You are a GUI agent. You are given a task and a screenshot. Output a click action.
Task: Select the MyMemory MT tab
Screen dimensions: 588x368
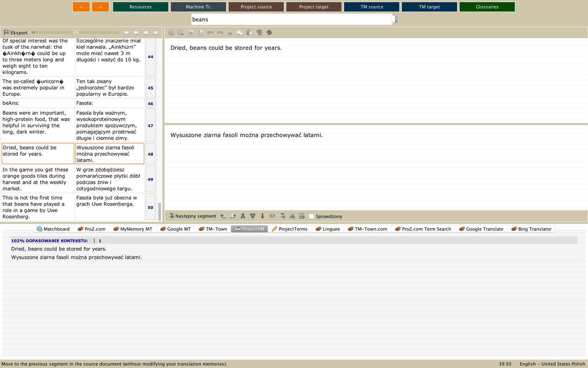[x=133, y=229]
